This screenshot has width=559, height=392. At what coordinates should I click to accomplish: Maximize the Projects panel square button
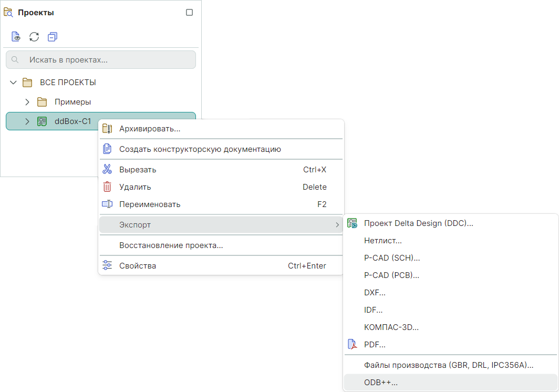click(190, 13)
